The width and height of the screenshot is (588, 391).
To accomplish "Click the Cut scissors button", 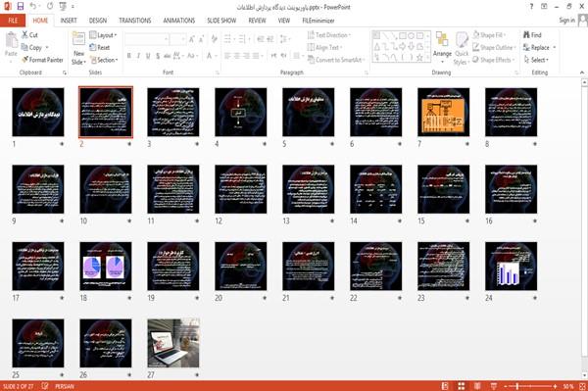I will (x=30, y=35).
